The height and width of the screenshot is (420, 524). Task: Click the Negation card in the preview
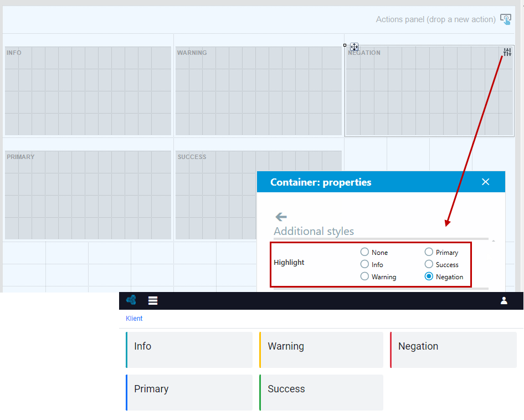click(x=454, y=350)
